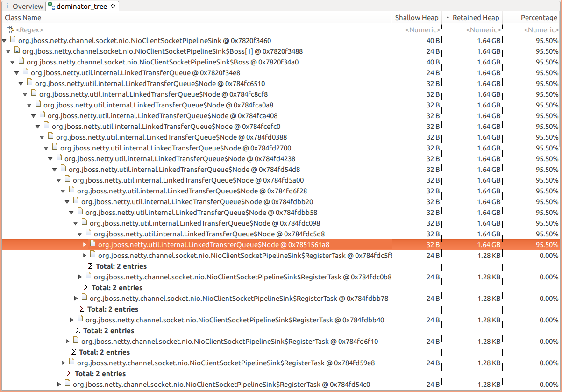This screenshot has height=392, width=562.
Task: Collapse LinkedTransferQueue$Node @ 0x784fc6510
Action: pyautogui.click(x=21, y=84)
